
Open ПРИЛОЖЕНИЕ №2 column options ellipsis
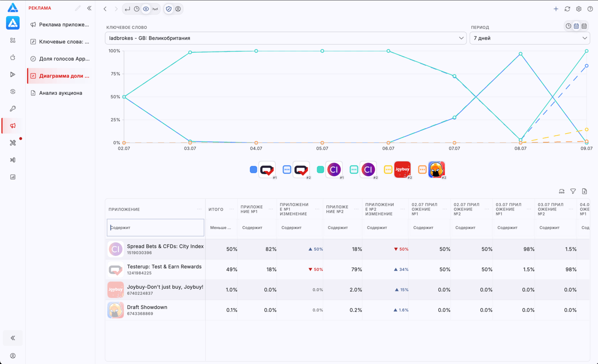(x=356, y=209)
